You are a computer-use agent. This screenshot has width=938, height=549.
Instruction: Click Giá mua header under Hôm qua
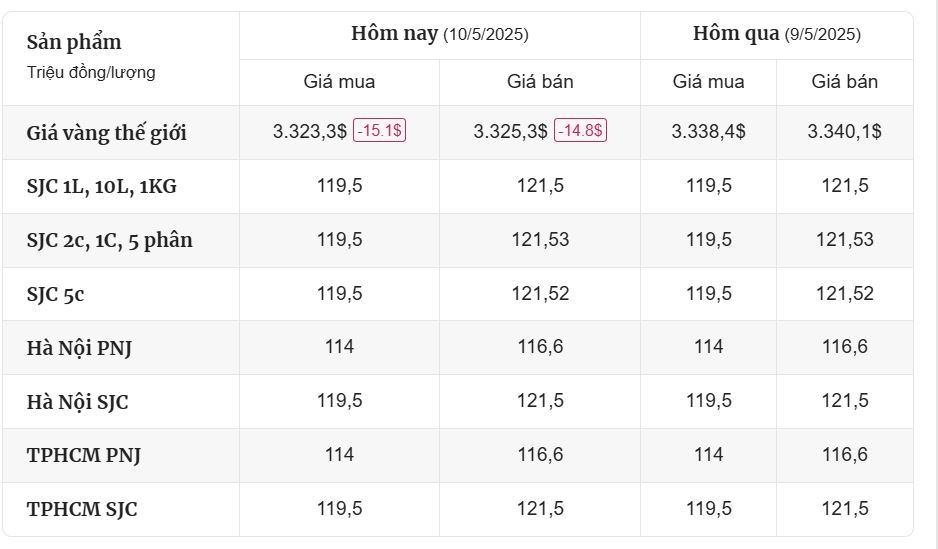point(708,81)
